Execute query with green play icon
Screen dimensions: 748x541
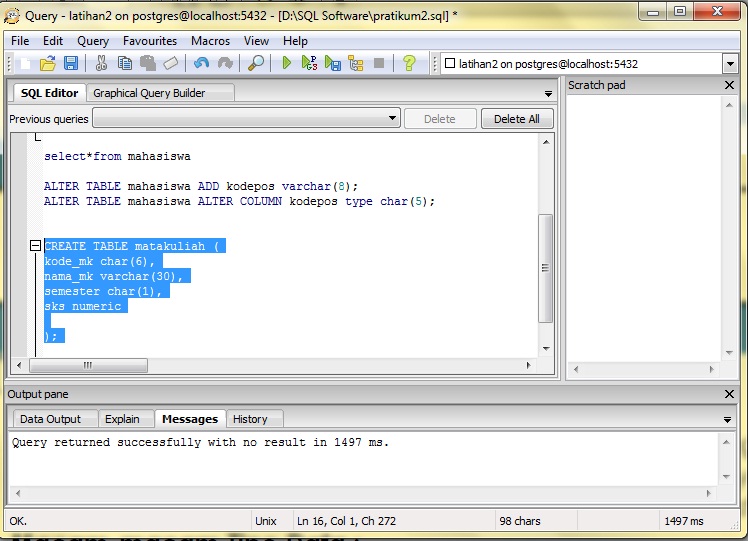[287, 63]
